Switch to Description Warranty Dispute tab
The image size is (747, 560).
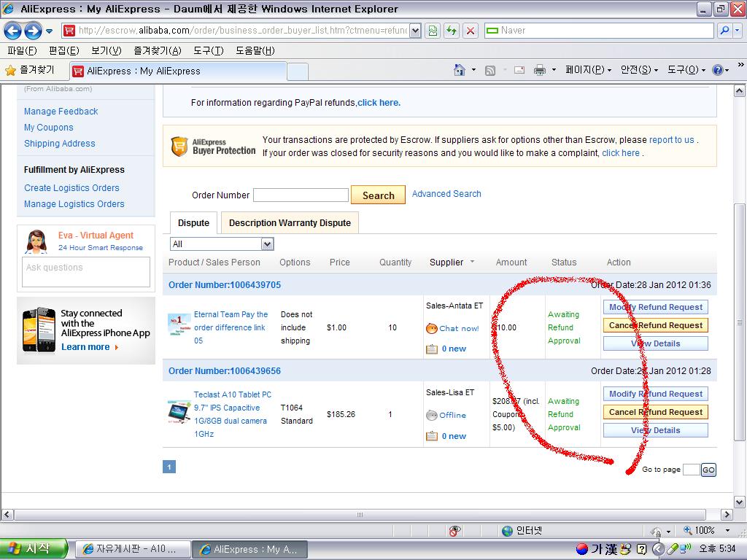(290, 223)
